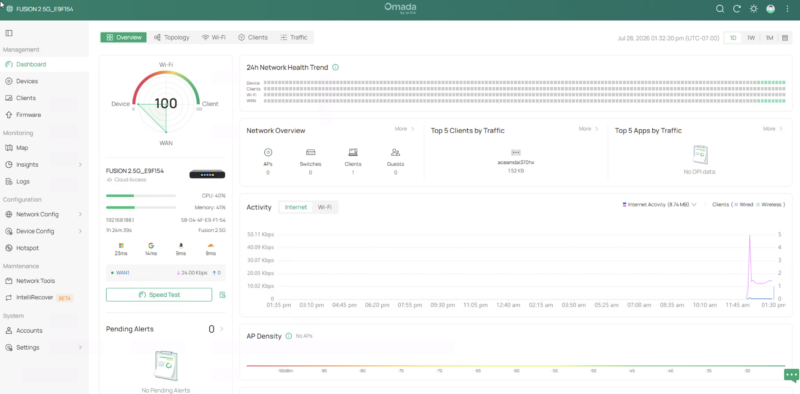Click More in Top 5 Clients by Traffic
This screenshot has width=800, height=394.
tap(588, 129)
